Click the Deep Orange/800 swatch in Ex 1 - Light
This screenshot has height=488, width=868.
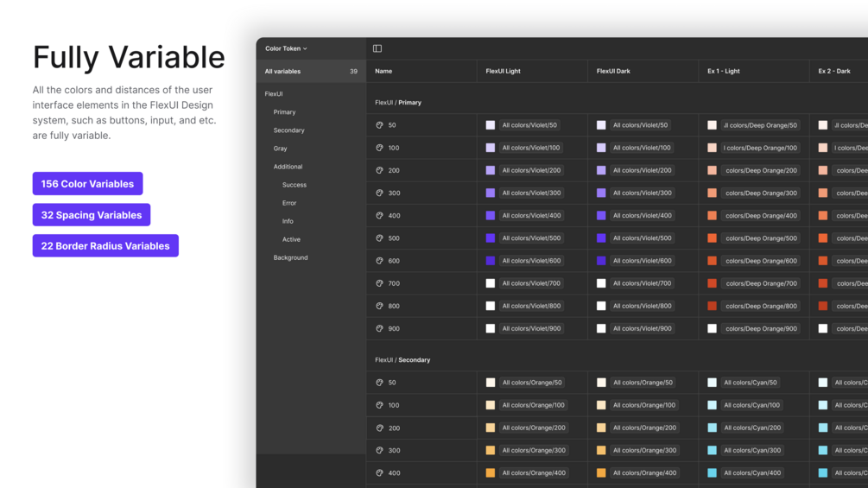coord(713,306)
